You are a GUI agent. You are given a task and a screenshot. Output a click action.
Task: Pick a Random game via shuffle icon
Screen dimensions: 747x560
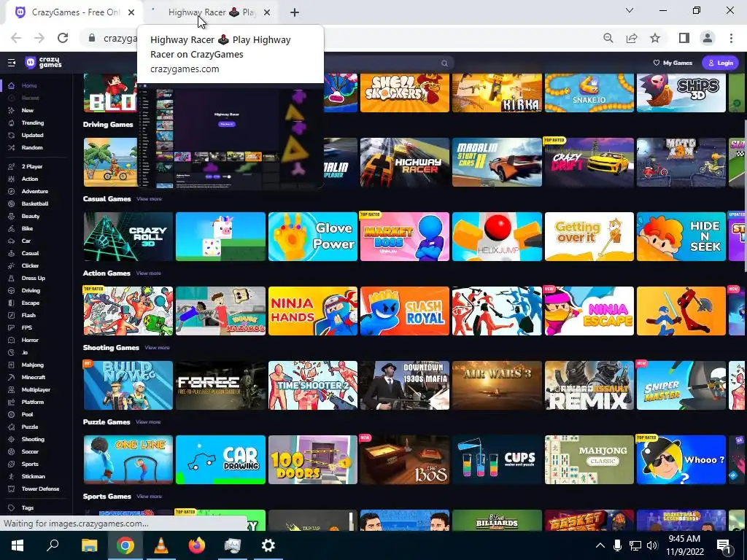pyautogui.click(x=12, y=147)
